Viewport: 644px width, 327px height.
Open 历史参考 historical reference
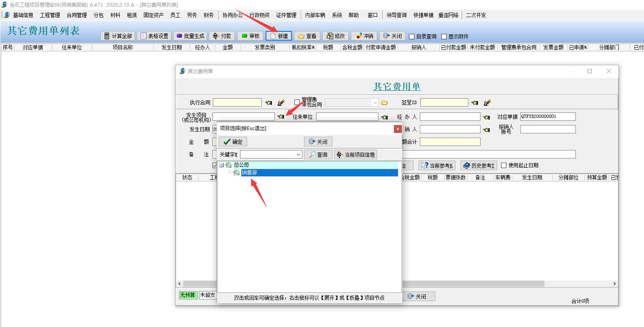click(479, 165)
